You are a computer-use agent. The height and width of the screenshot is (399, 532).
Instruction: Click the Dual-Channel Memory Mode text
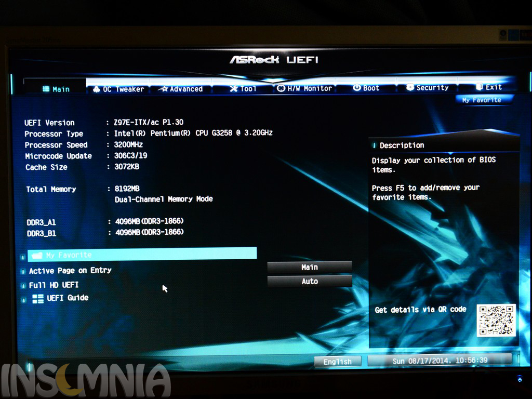[x=164, y=199]
